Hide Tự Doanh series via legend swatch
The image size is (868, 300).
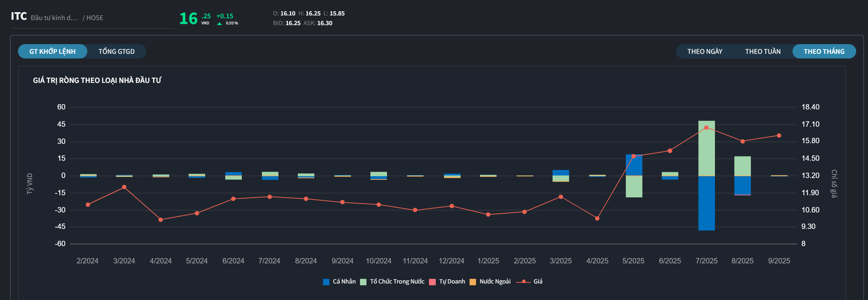click(x=433, y=282)
